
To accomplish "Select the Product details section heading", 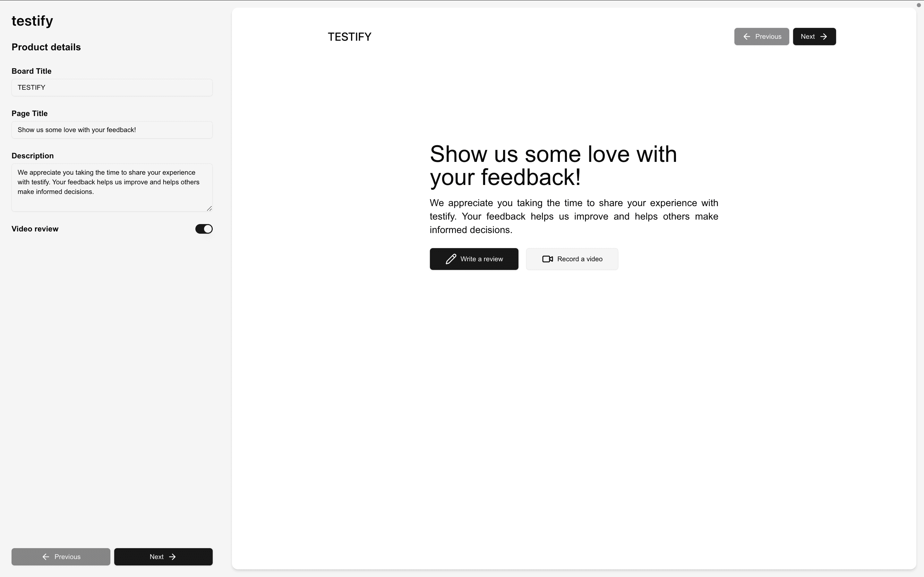I will point(46,47).
